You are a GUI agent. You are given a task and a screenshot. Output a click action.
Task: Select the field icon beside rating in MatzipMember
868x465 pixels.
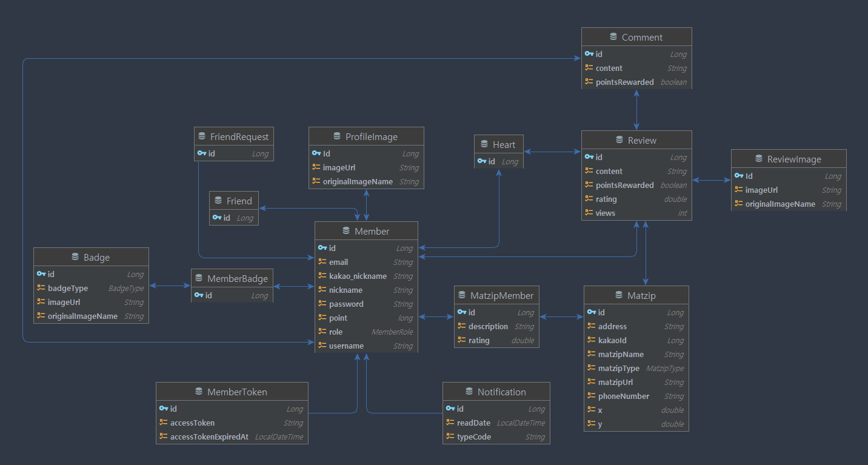point(461,340)
